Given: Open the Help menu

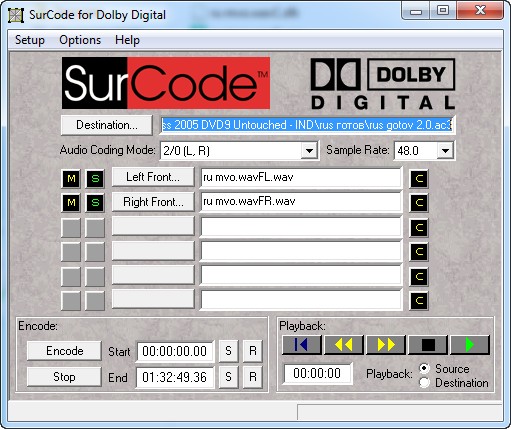Looking at the screenshot, I should pos(127,40).
